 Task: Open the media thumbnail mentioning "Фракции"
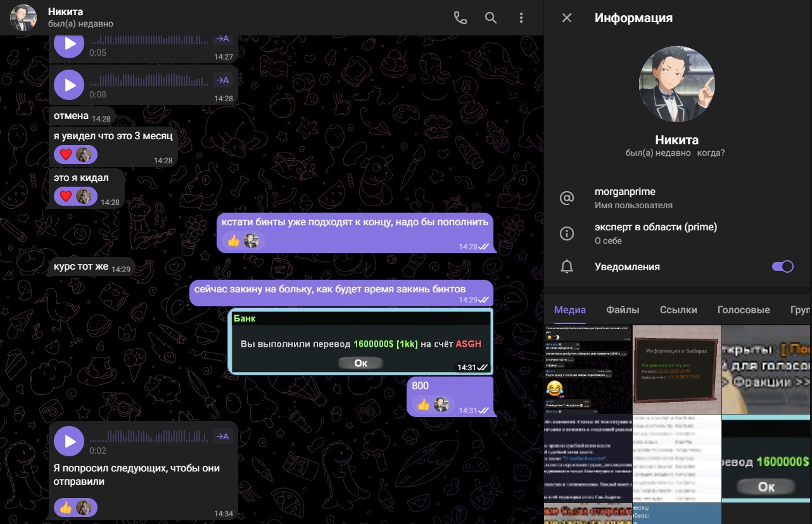(767, 369)
